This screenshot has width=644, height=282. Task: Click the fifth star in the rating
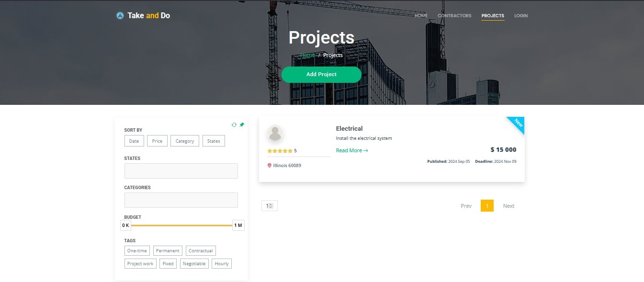[x=289, y=150]
